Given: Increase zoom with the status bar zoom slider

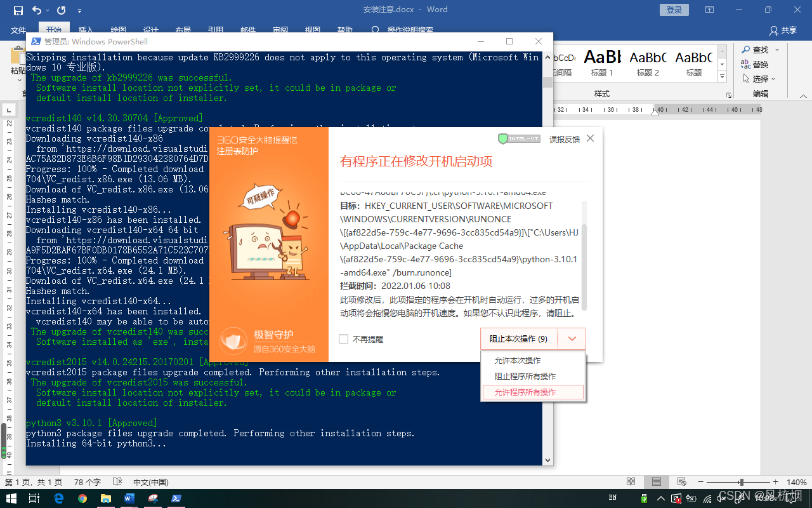Looking at the screenshot, I should coord(775,481).
